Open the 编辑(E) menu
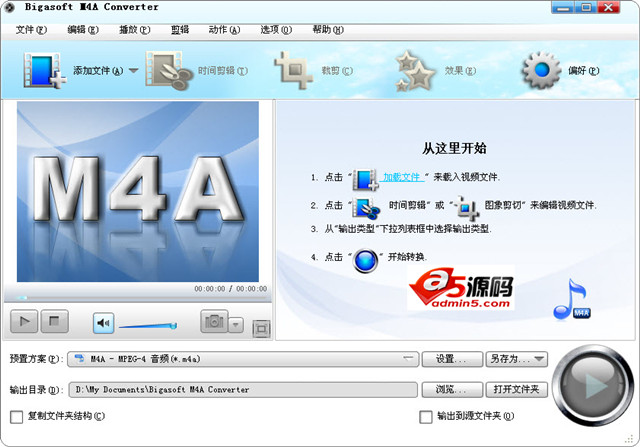 tap(83, 30)
